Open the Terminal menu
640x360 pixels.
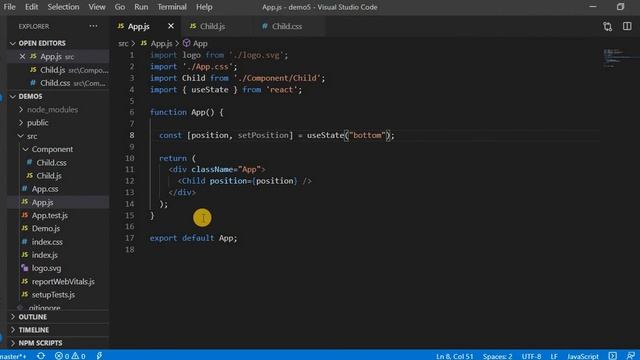(172, 7)
